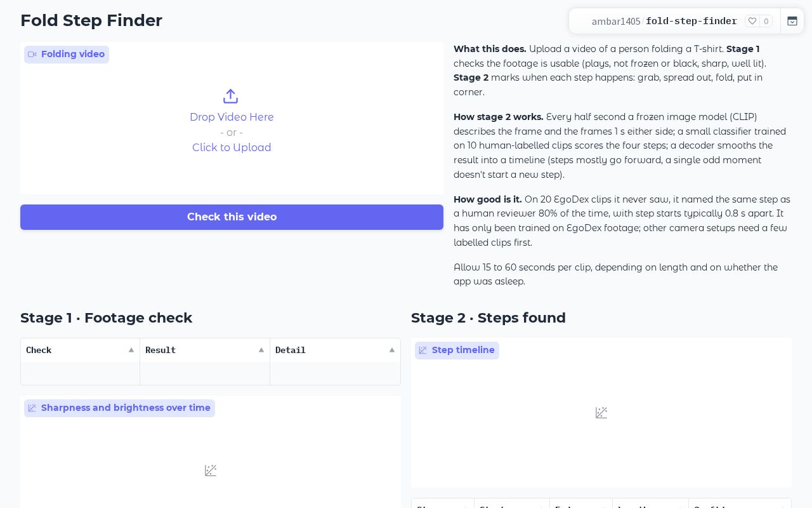Screen dimensions: 812x508
Task: Click the bold How good is it. text
Action: click(x=488, y=199)
